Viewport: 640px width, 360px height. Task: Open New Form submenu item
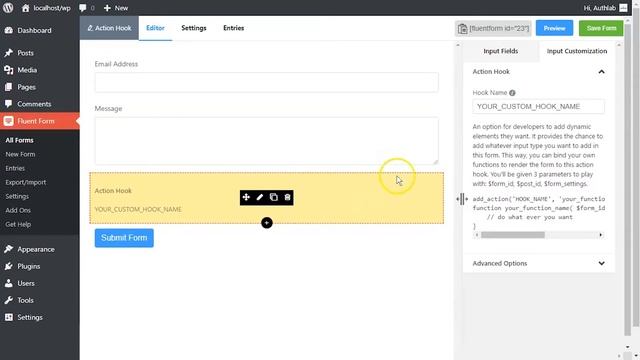[20, 154]
